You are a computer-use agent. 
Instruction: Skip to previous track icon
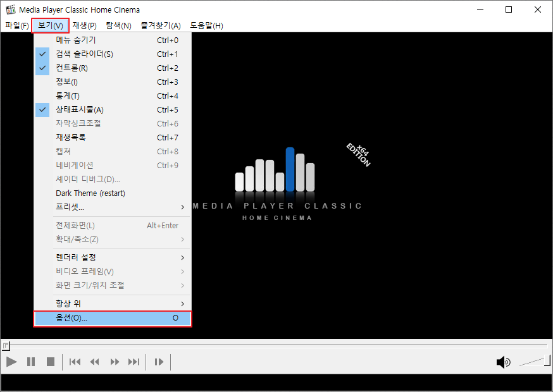click(75, 362)
